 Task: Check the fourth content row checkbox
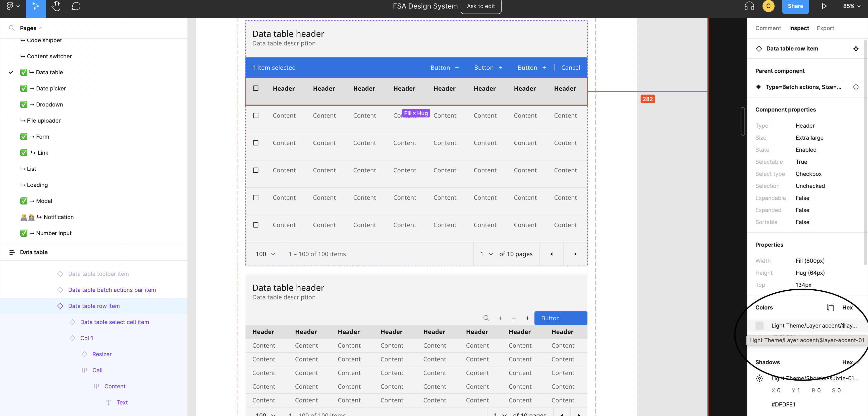256,197
